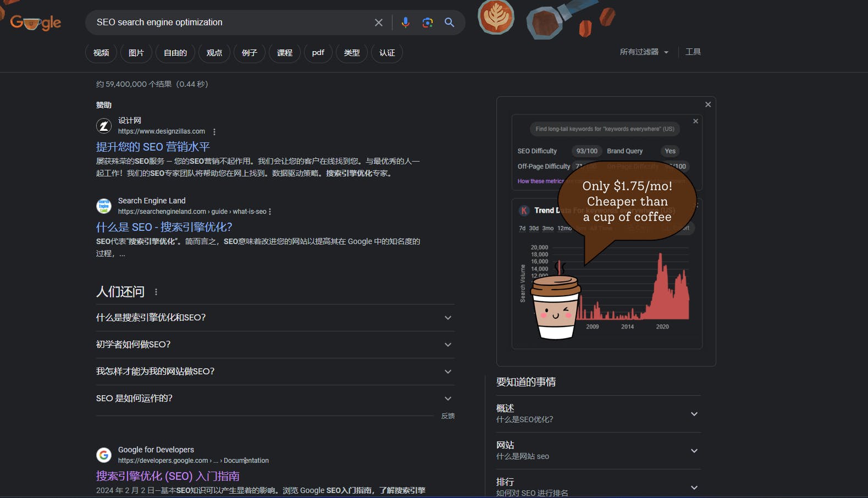Select the 自由的 filter chip
This screenshot has width=868, height=498.
tap(175, 53)
